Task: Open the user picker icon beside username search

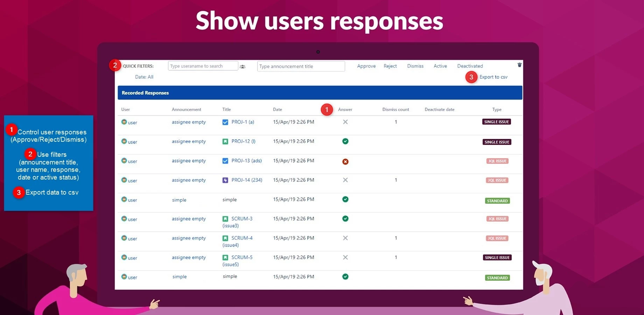Action: [243, 66]
